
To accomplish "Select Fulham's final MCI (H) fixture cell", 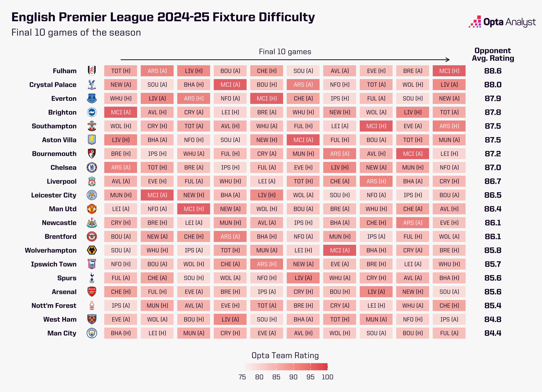I will pos(449,71).
